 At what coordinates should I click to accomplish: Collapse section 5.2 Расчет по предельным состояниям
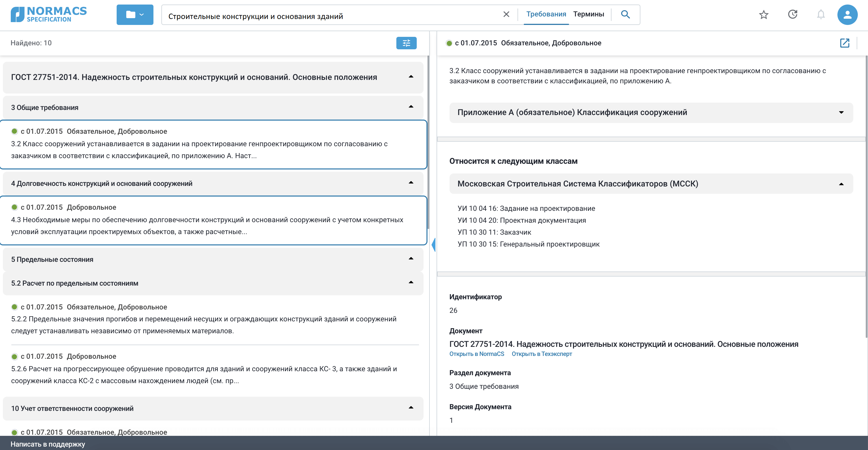(x=411, y=283)
